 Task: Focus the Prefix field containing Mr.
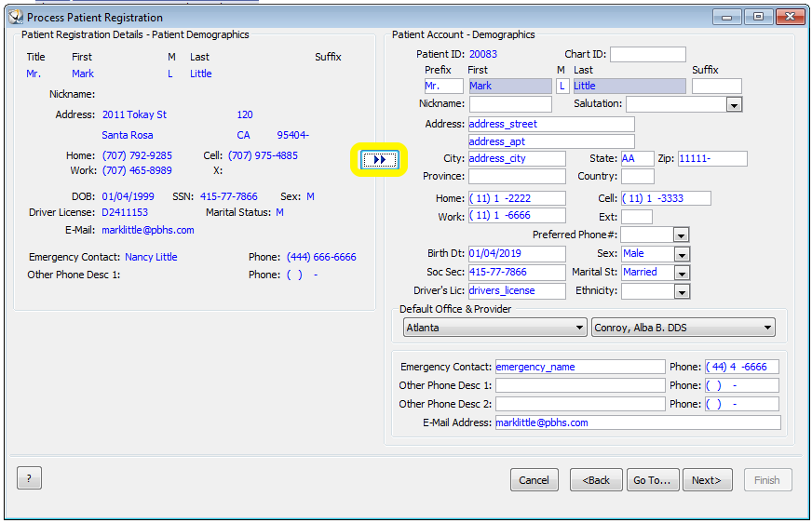tap(443, 86)
